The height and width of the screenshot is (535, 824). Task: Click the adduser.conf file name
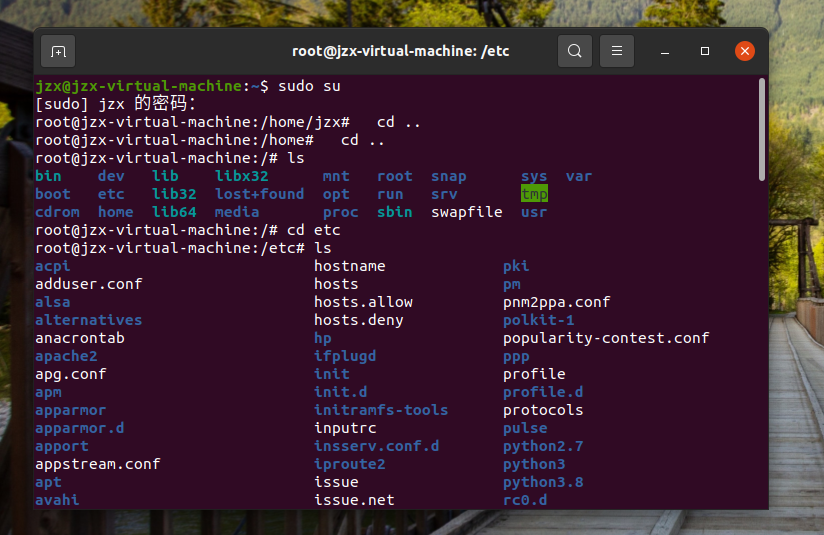point(89,284)
